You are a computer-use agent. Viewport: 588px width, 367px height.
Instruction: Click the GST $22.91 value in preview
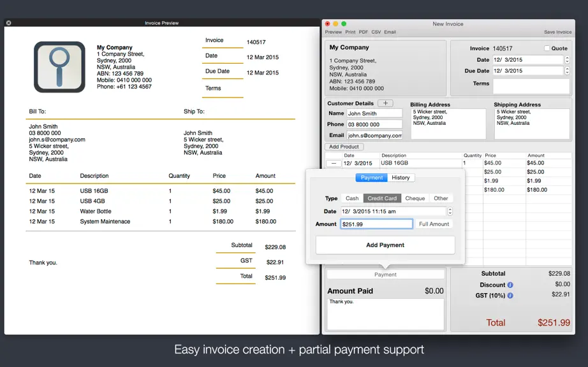[x=275, y=262]
